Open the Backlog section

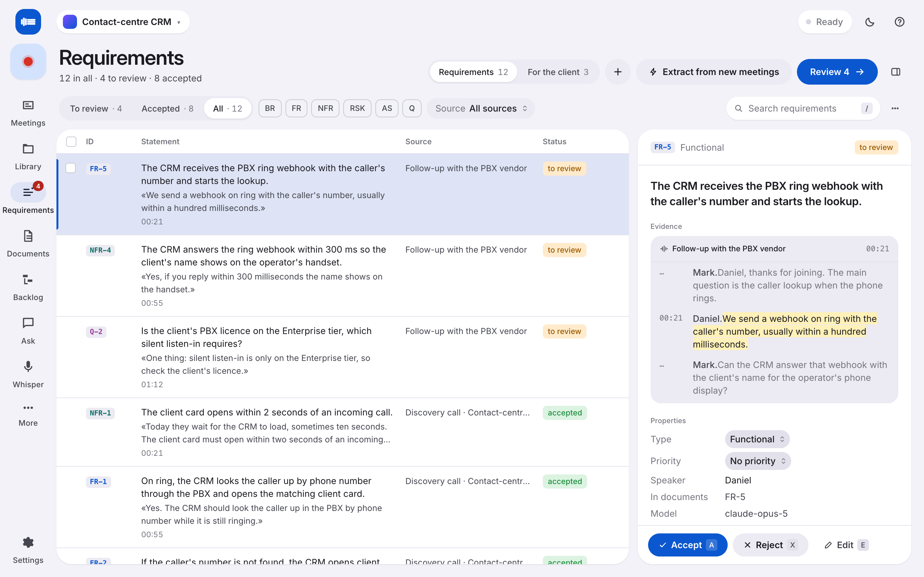coord(28,288)
